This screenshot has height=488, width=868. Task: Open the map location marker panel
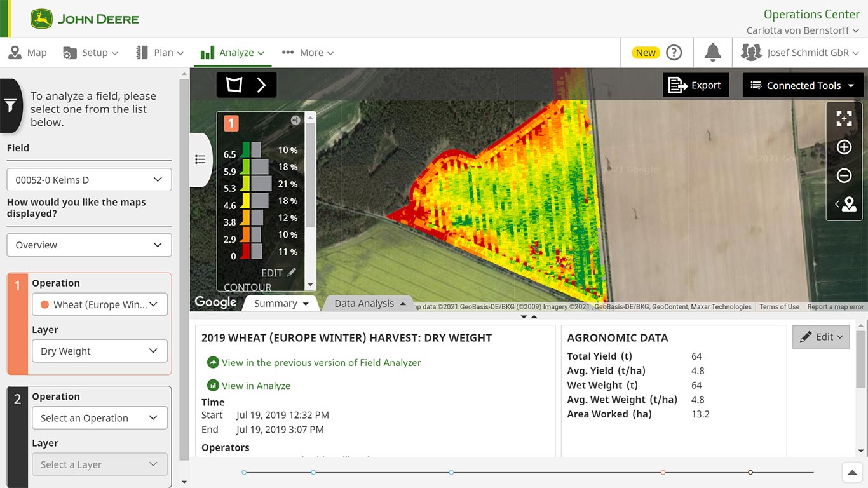846,204
